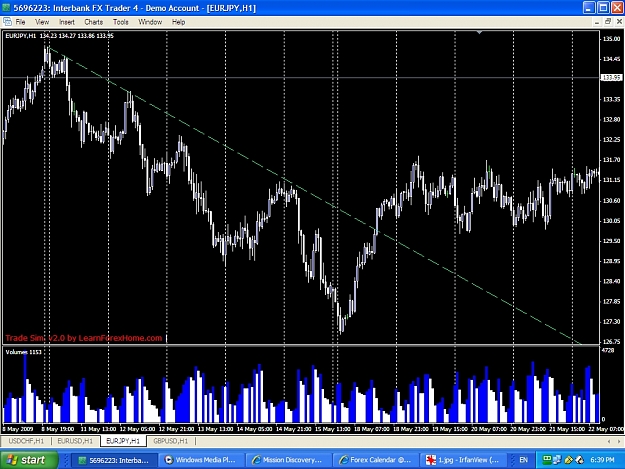Viewport: 625px width, 469px height.
Task: Click the yellow pencil tray icon
Action: coord(568,460)
